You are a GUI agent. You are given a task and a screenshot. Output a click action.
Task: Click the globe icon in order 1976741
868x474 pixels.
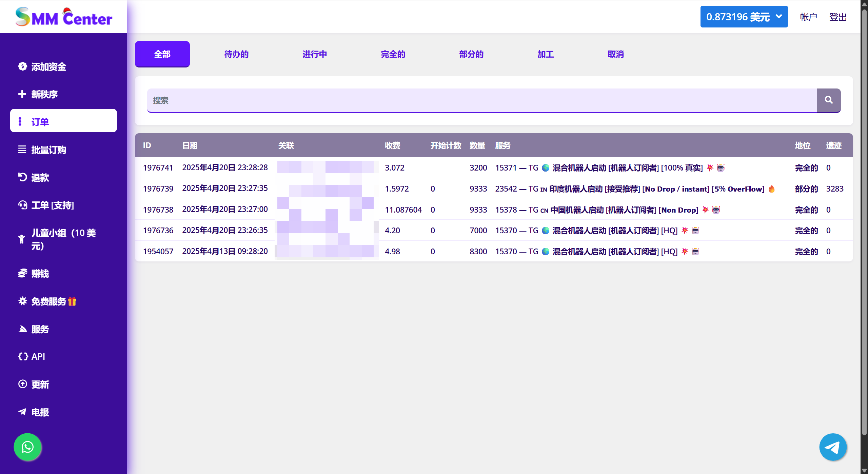click(546, 167)
